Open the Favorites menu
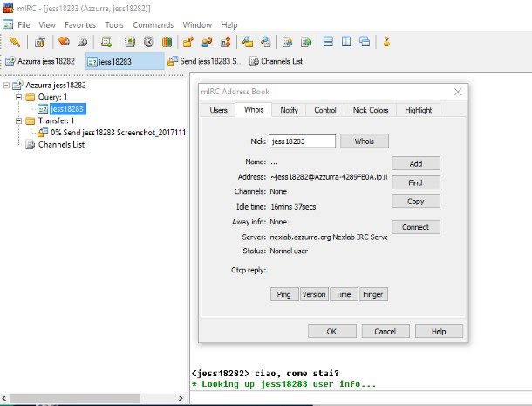The image size is (532, 406). pos(80,24)
